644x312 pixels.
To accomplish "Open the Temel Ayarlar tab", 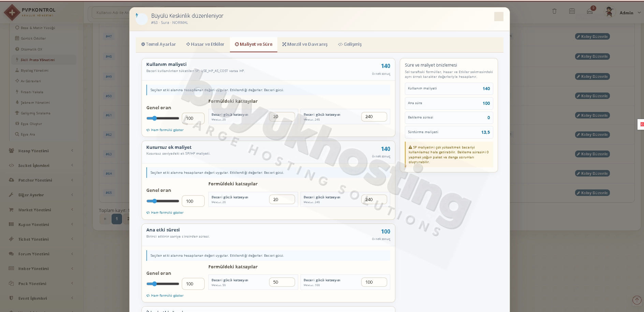I will click(x=158, y=44).
